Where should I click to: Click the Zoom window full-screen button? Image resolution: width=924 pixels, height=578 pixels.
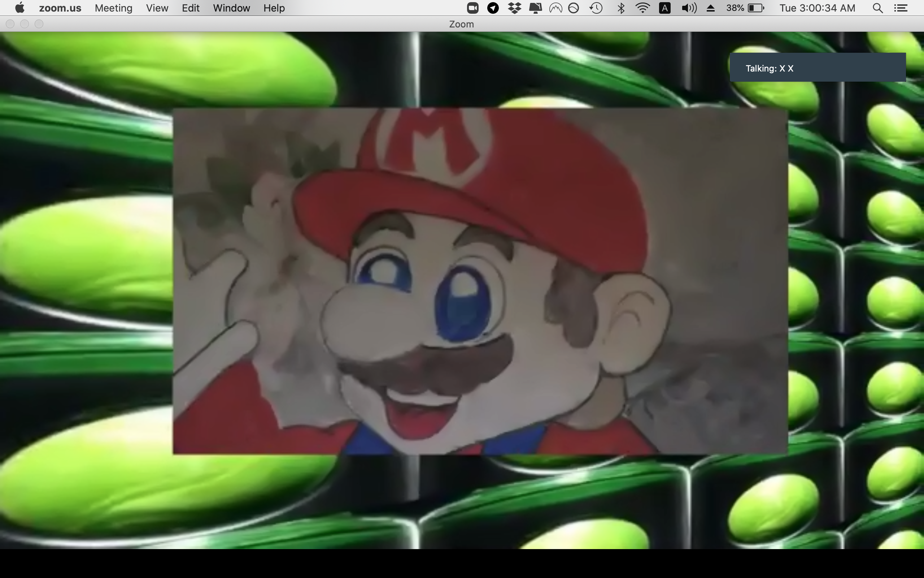tap(39, 24)
